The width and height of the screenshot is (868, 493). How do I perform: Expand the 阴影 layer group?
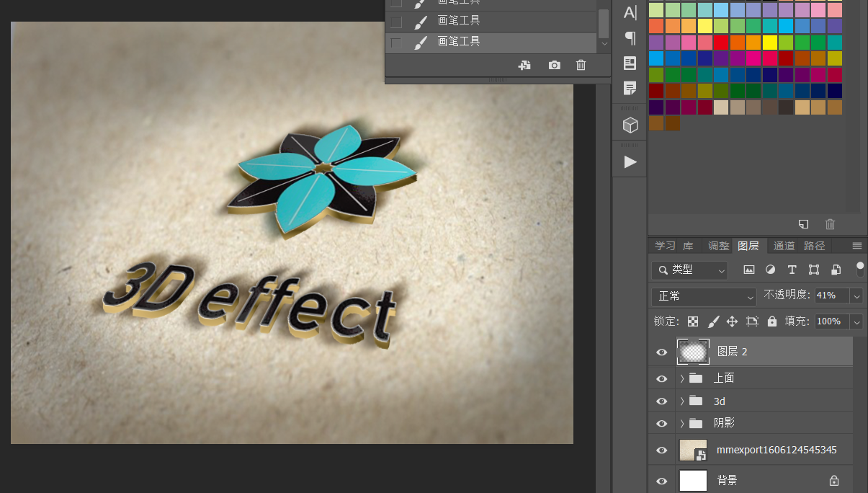682,423
